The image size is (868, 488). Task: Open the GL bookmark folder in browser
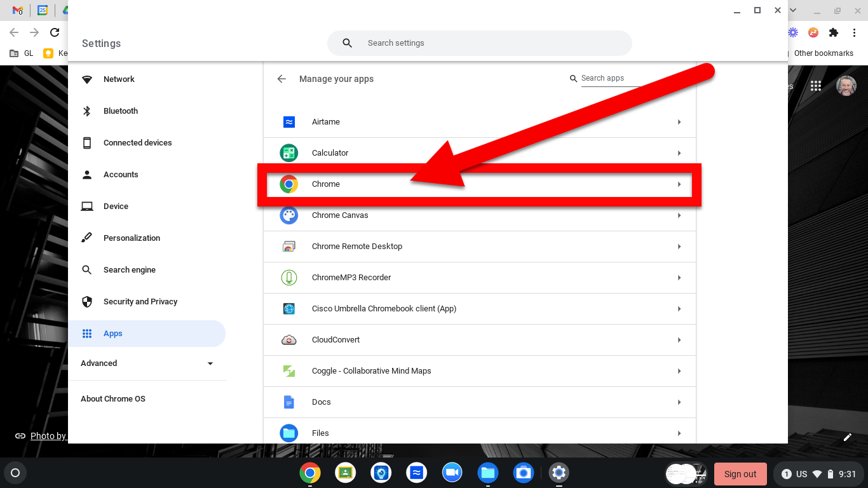[x=22, y=53]
